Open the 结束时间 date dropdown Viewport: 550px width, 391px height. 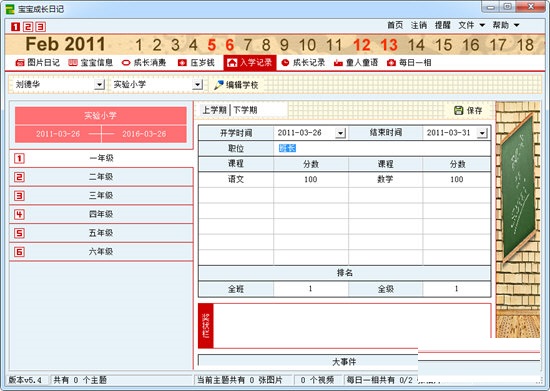pos(482,133)
